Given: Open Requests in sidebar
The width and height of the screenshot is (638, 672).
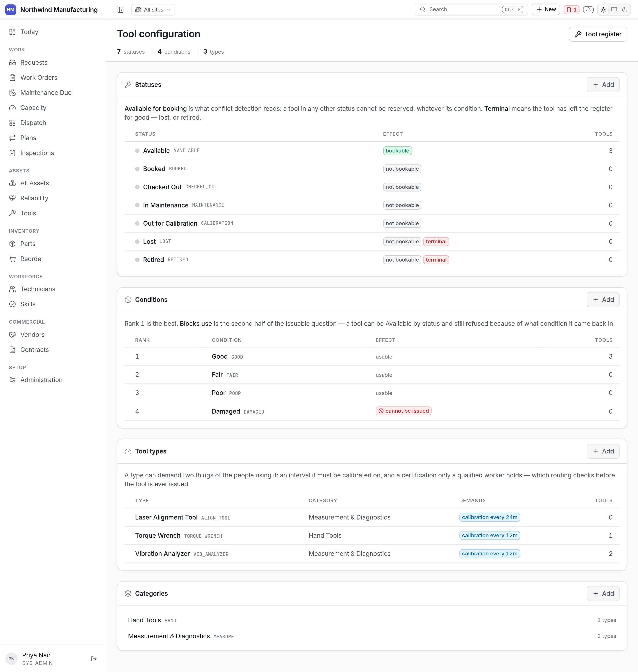Looking at the screenshot, I should [53, 63].
